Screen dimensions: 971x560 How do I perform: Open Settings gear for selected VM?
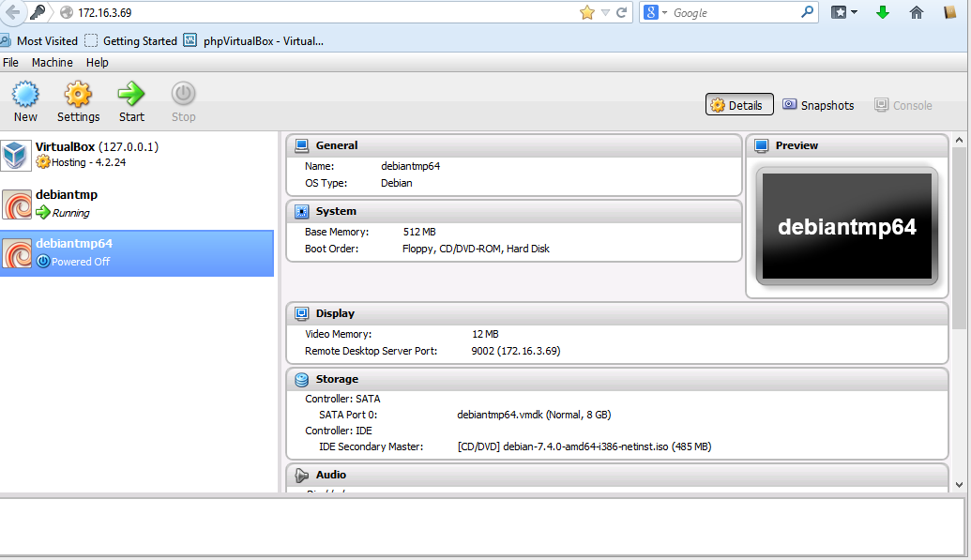78,94
